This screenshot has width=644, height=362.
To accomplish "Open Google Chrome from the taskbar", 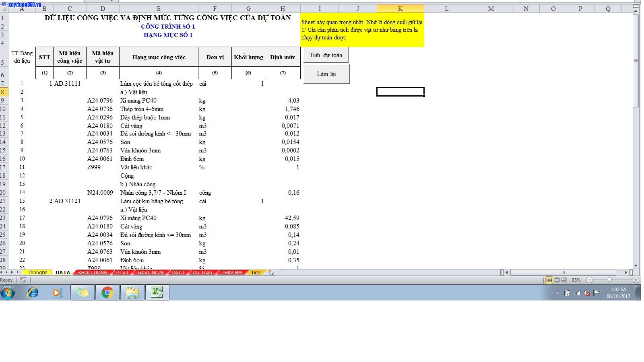I will [x=107, y=293].
